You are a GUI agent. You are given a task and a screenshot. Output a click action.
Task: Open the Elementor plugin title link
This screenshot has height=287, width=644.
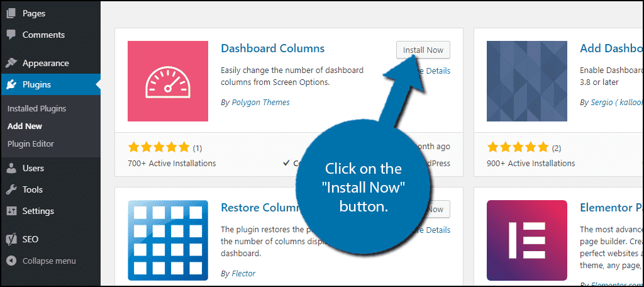pyautogui.click(x=611, y=207)
